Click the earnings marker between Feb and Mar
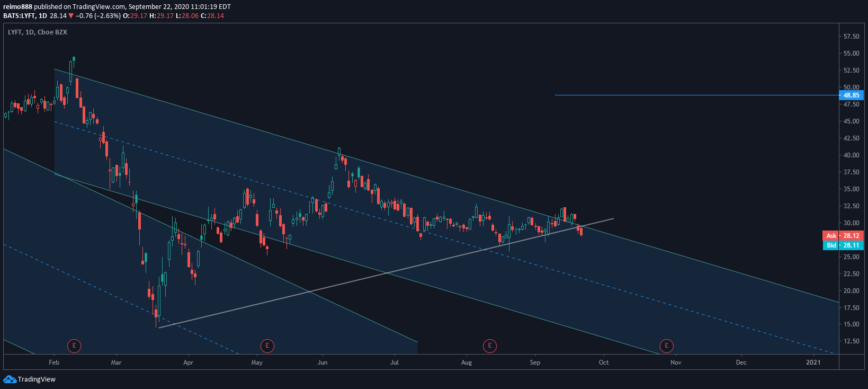Viewport: 868px width, 389px height. coord(74,346)
